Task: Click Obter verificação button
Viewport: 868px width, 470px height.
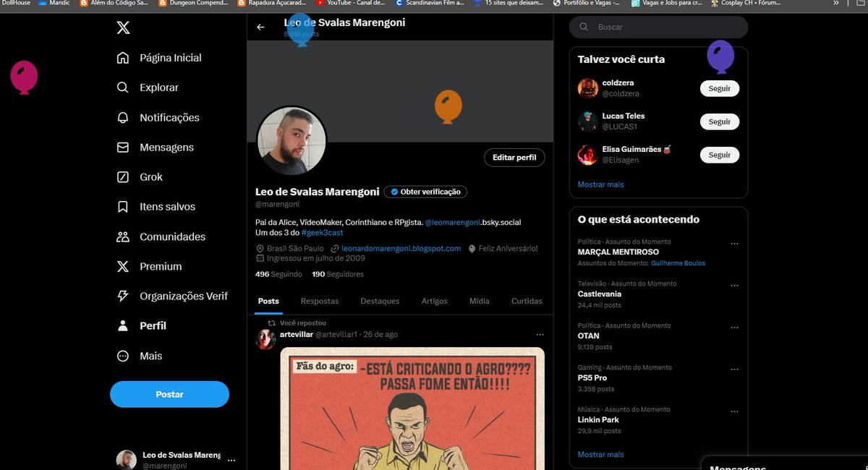Action: 425,192
